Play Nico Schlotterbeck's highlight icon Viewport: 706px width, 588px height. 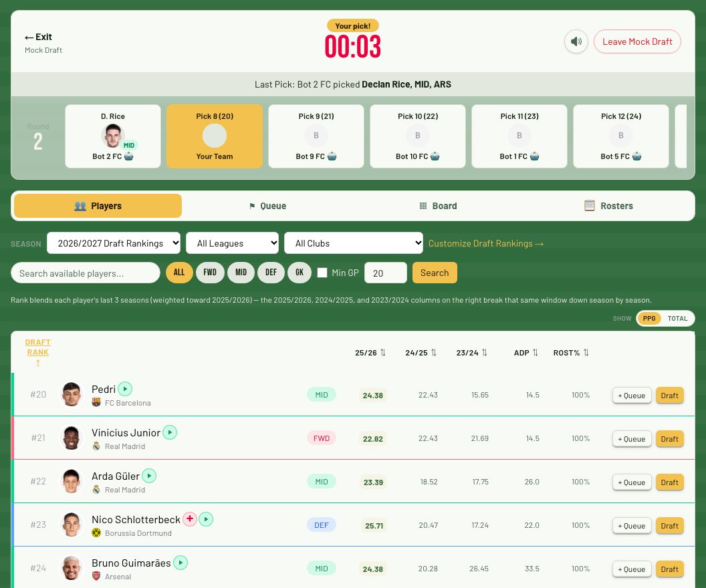(206, 519)
